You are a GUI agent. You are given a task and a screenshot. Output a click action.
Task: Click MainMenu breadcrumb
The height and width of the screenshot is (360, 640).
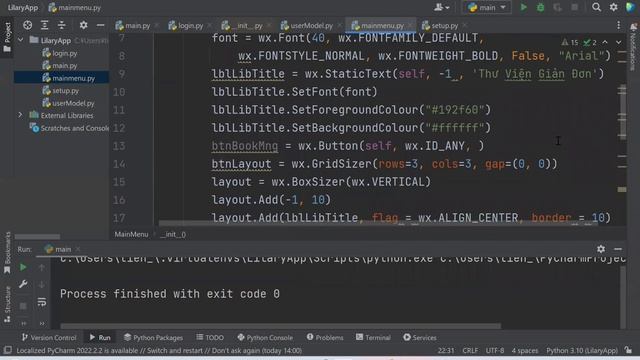[131, 234]
